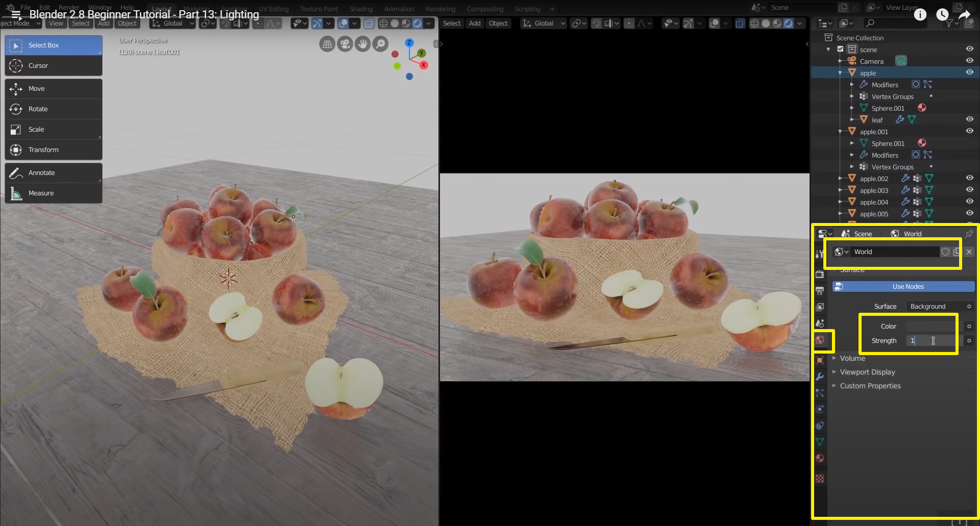Hide apple.003 with its eye icon
The width and height of the screenshot is (980, 526).
coord(969,190)
